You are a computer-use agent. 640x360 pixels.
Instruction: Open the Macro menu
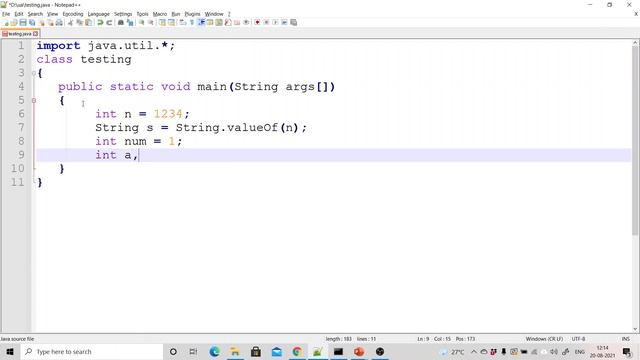160,14
